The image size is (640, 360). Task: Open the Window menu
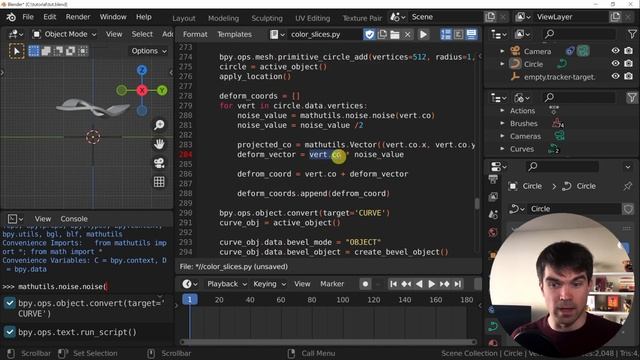tap(113, 17)
